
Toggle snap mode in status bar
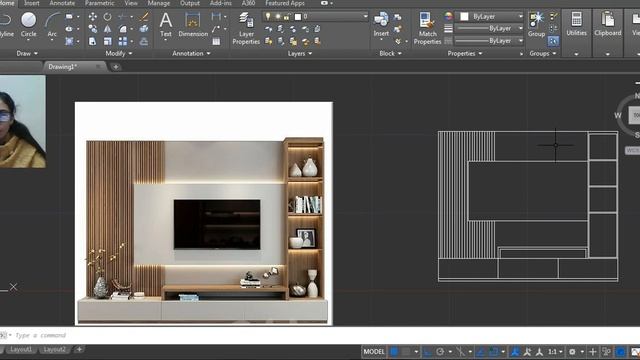point(406,351)
